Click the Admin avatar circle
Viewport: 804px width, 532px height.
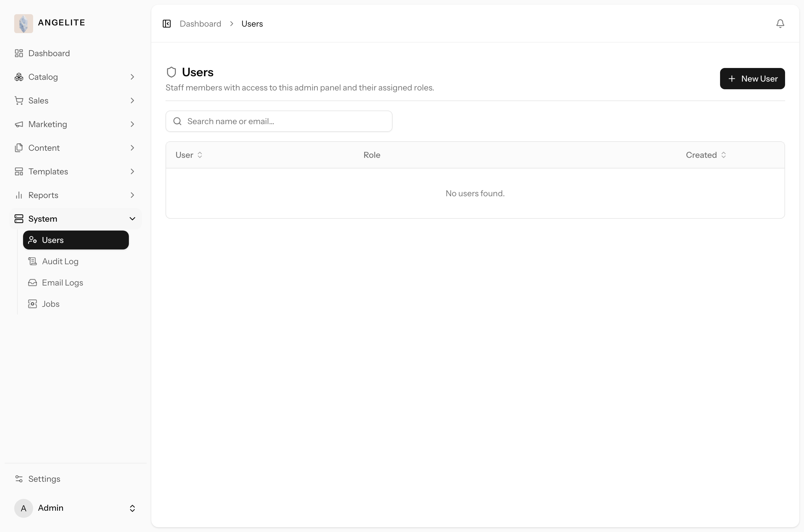click(23, 508)
